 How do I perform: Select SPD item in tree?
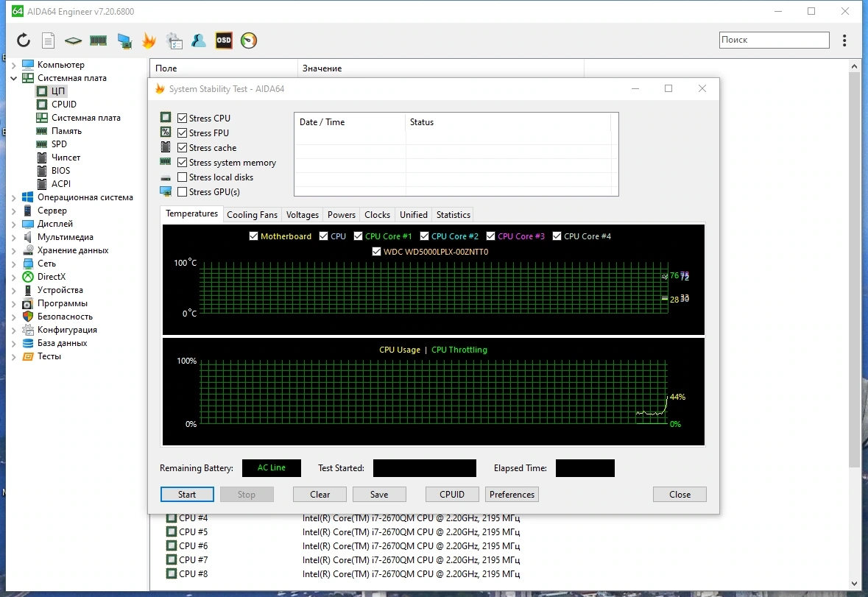point(59,144)
